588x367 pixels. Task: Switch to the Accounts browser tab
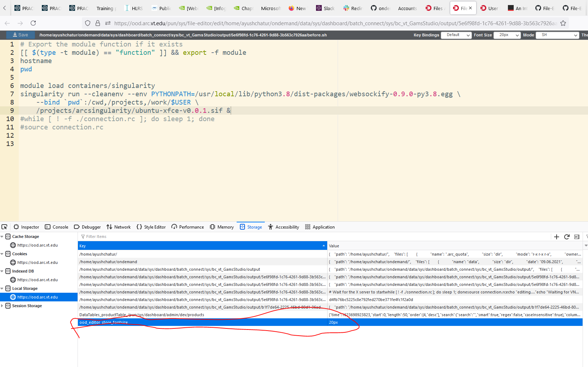408,8
